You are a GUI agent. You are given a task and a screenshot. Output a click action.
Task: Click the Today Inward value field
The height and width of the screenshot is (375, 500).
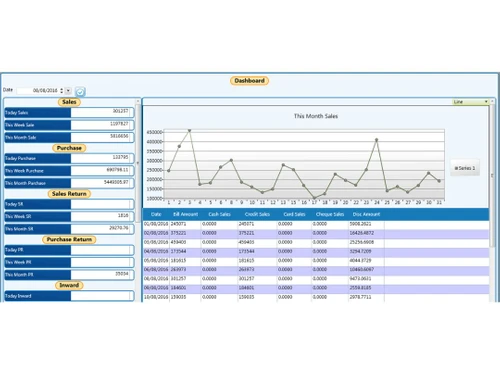[x=102, y=296]
